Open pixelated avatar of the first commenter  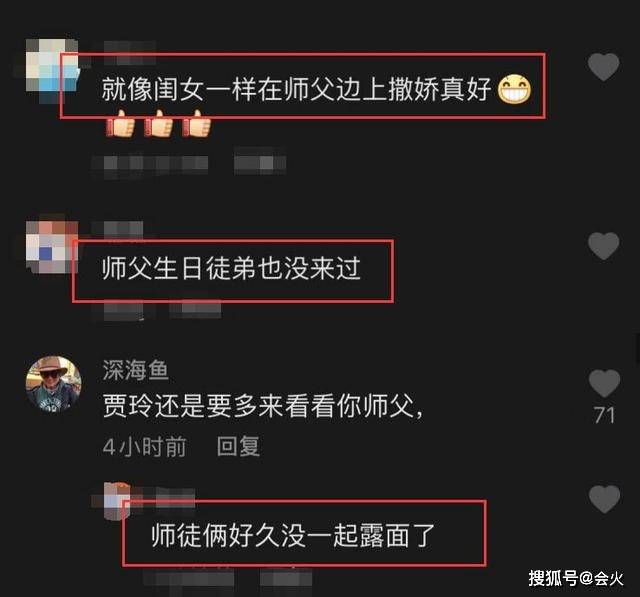[x=52, y=67]
